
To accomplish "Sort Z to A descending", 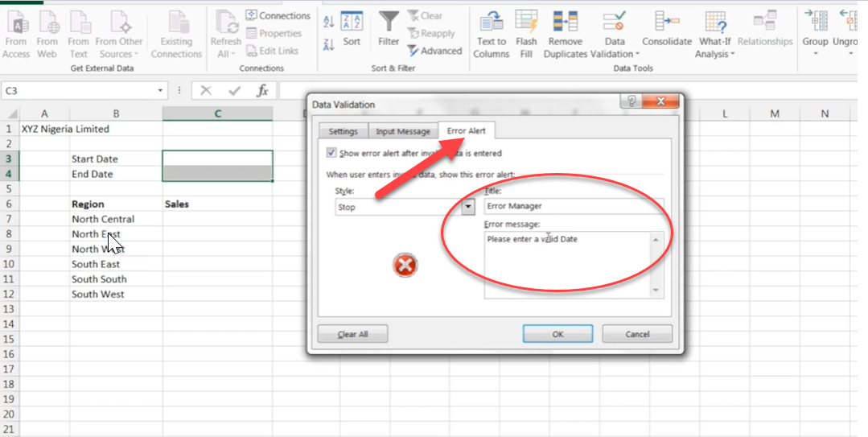I will click(x=329, y=45).
